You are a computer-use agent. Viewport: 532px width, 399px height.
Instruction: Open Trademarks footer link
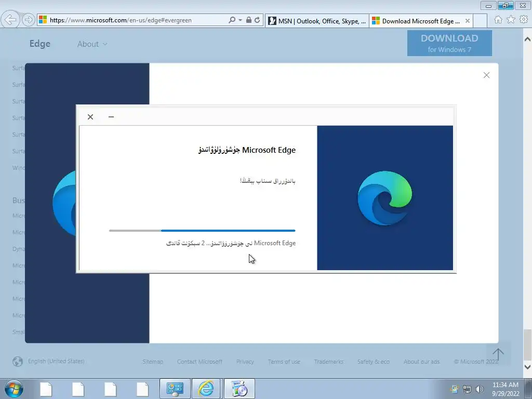tap(328, 362)
